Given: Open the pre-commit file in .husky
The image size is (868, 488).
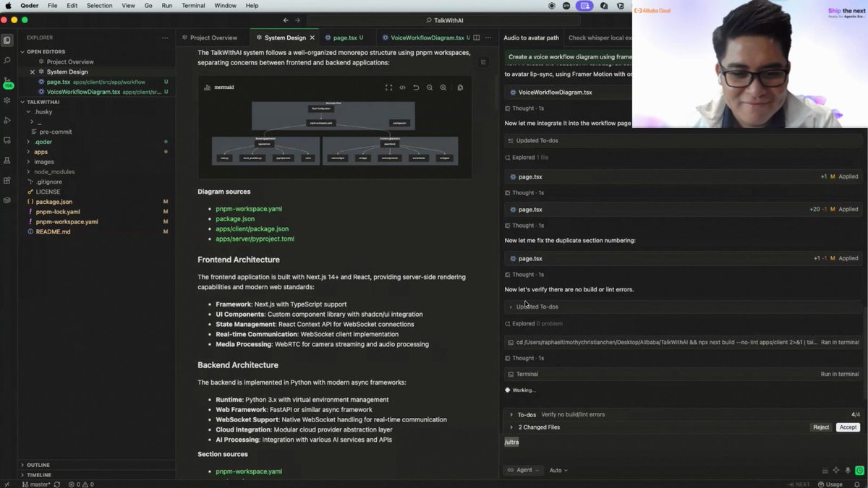Looking at the screenshot, I should 56,132.
